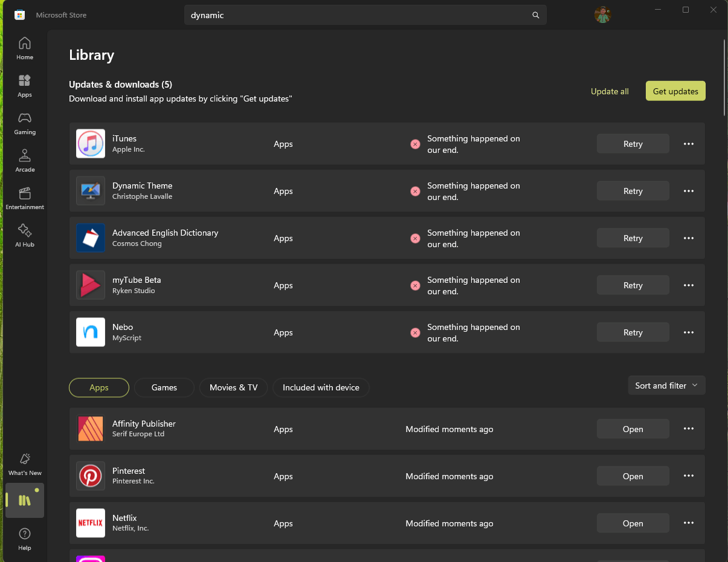Click the Update all link

(610, 91)
